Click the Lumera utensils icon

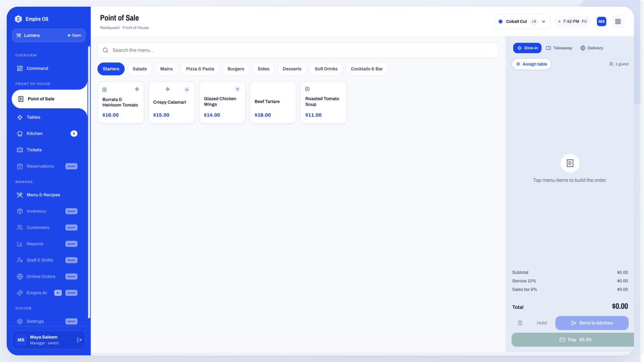tap(19, 36)
